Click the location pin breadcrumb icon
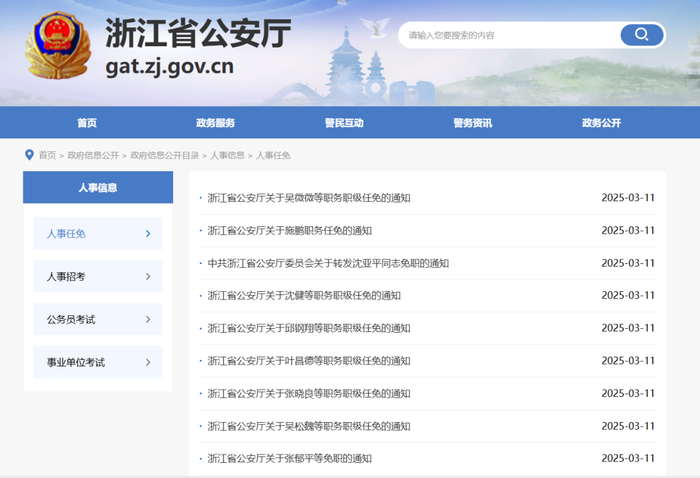700x478 pixels. (x=29, y=155)
